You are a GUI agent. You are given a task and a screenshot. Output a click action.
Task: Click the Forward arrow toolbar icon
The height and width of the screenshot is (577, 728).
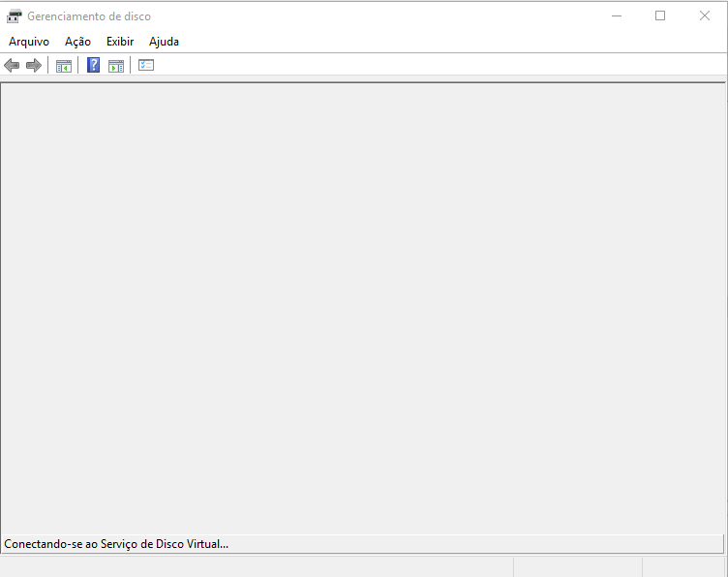pos(34,66)
